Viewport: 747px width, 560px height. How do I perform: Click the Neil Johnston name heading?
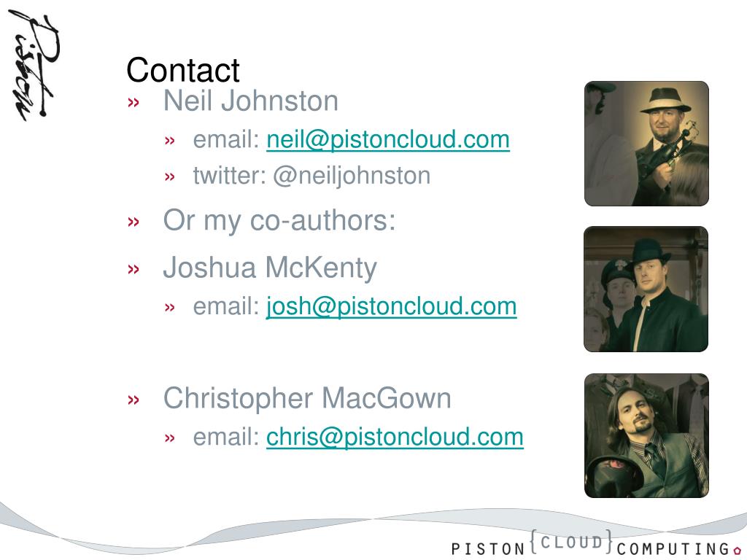251,101
